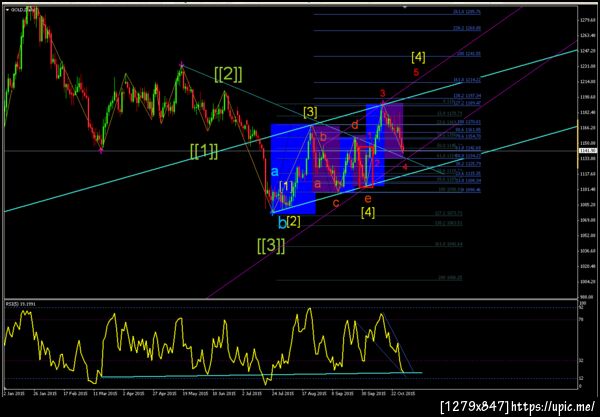Click the '19 May 2015' date label
Viewport: 600px width, 417px height.
(x=194, y=393)
